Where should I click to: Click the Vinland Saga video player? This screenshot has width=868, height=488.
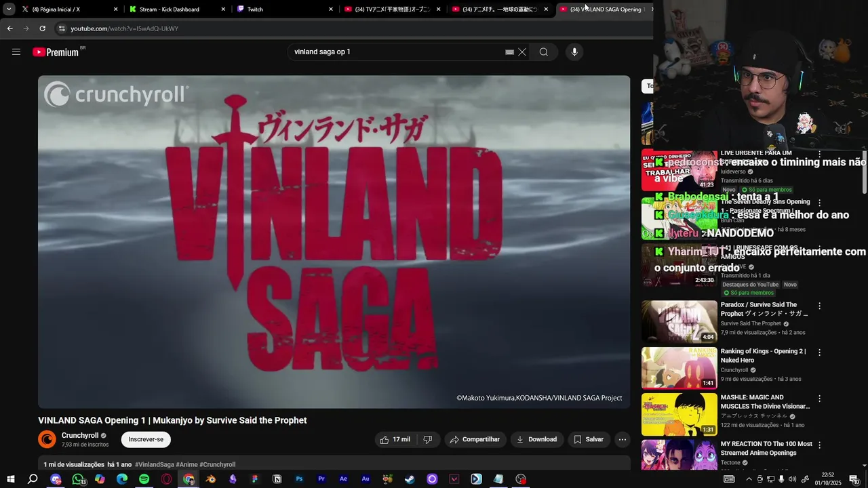pyautogui.click(x=334, y=242)
